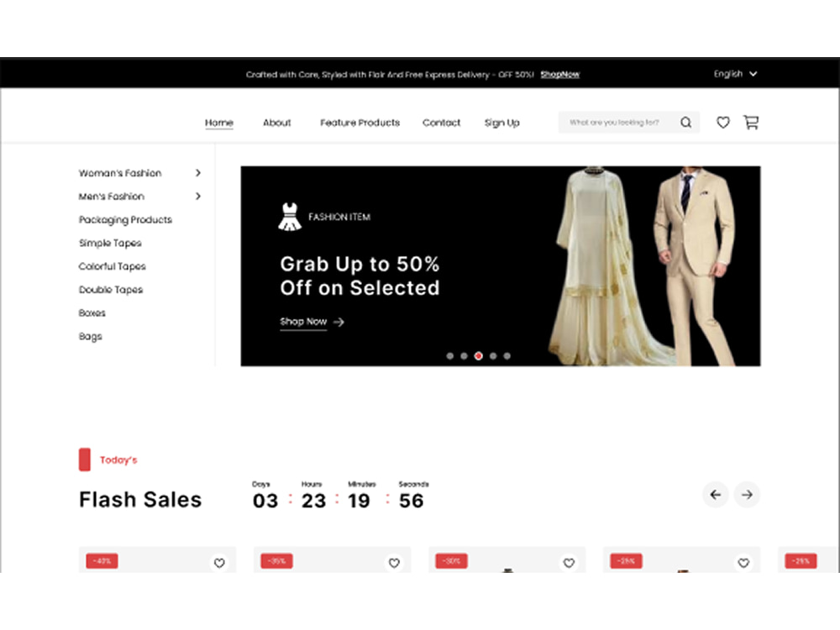Favorite the fourth card with -25% badge
The height and width of the screenshot is (630, 840).
(x=743, y=563)
